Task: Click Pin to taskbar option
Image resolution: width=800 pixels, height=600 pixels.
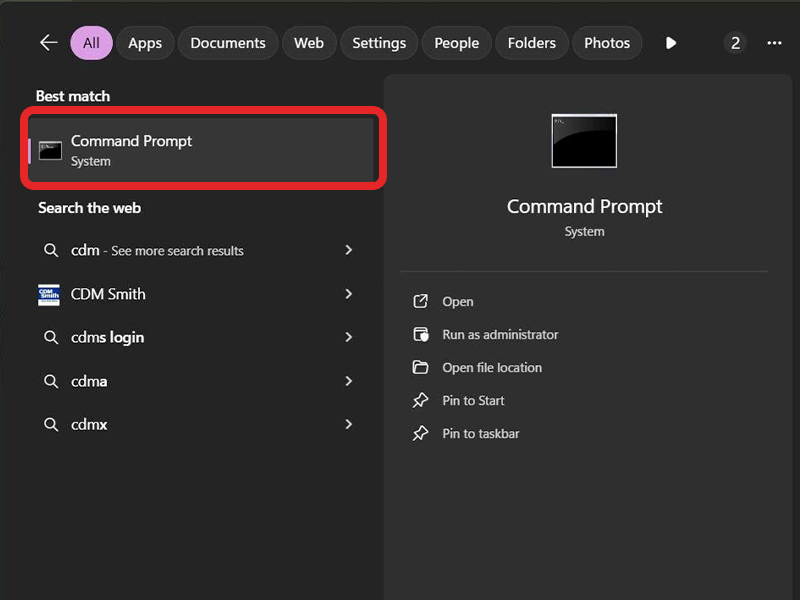Action: 481,434
